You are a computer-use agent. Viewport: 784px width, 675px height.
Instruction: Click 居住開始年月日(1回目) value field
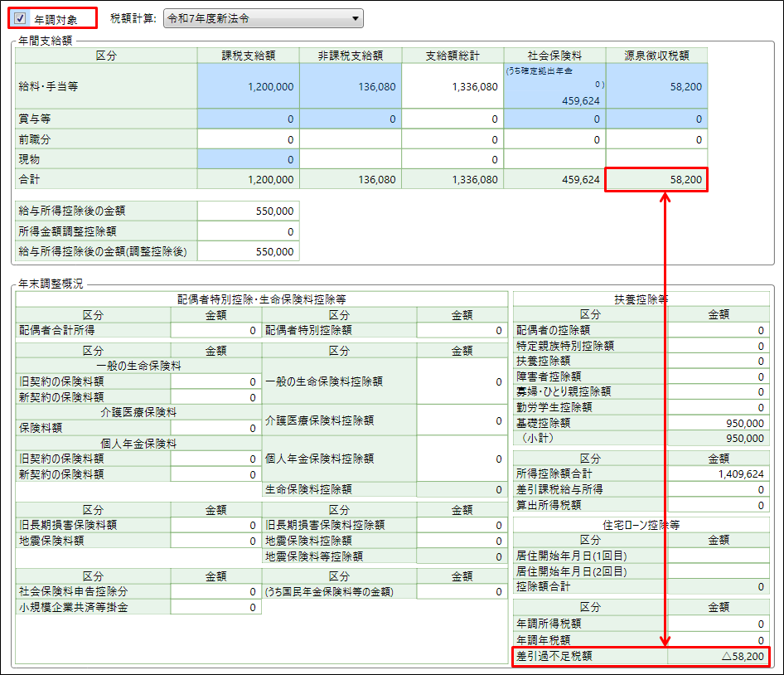pos(717,556)
